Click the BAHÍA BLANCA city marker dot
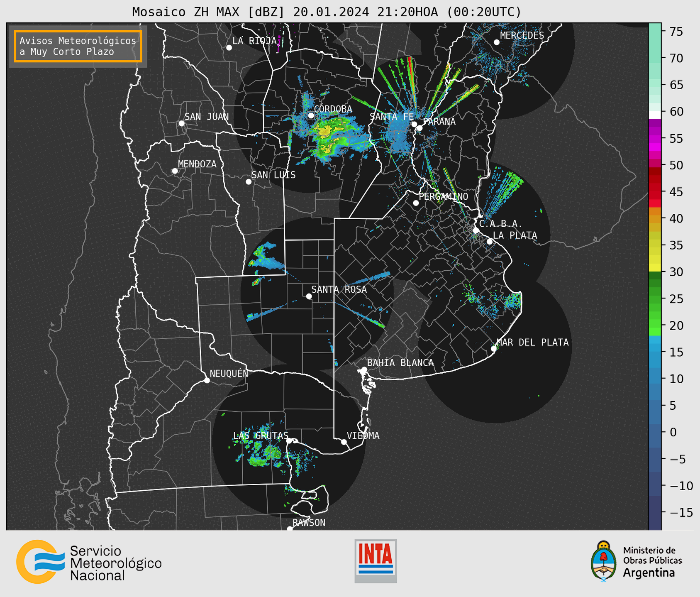The width and height of the screenshot is (700, 597). (364, 369)
